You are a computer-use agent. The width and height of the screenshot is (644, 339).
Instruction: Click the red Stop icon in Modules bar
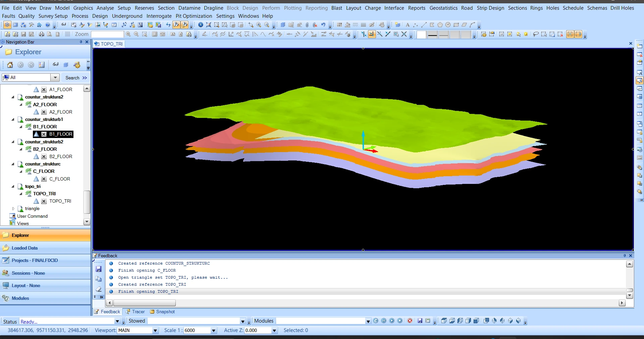410,321
